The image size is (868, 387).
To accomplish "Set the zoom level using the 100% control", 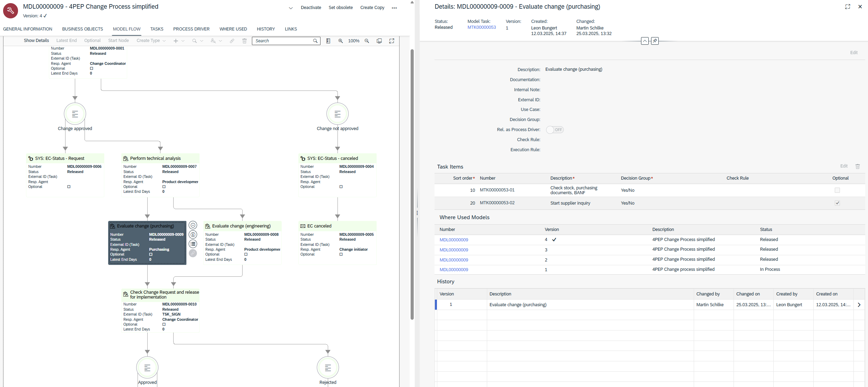I will [x=353, y=41].
